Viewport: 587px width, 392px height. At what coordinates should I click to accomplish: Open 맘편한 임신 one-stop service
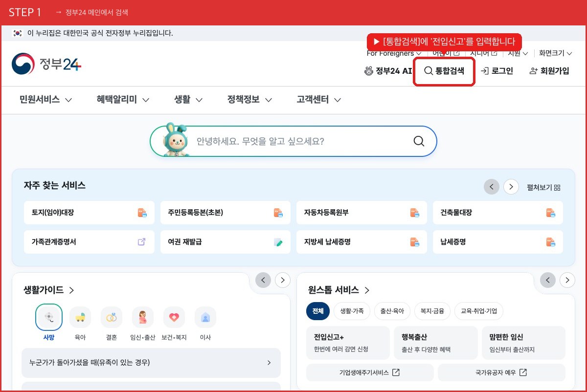point(523,343)
